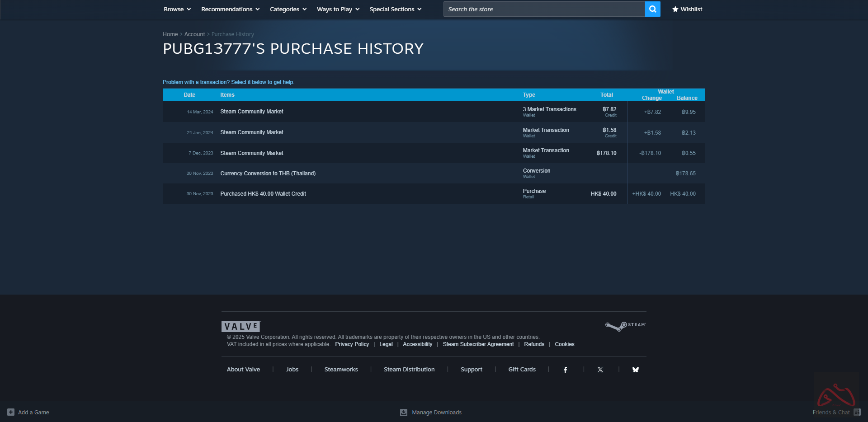This screenshot has width=868, height=422.
Task: Open the Special Sections menu
Action: click(x=395, y=9)
